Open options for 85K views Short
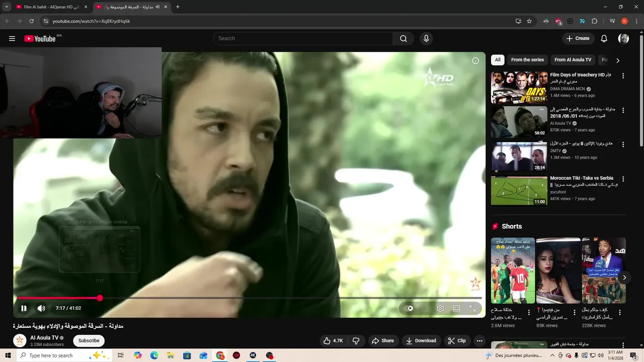This screenshot has width=644, height=362. [574, 312]
